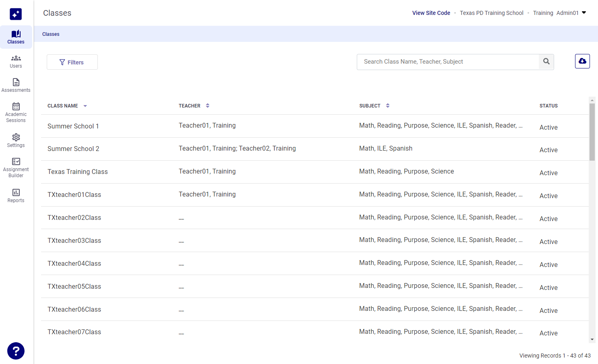Image resolution: width=598 pixels, height=364 pixels.
Task: Click the Texas PD Training School link
Action: [491, 12]
